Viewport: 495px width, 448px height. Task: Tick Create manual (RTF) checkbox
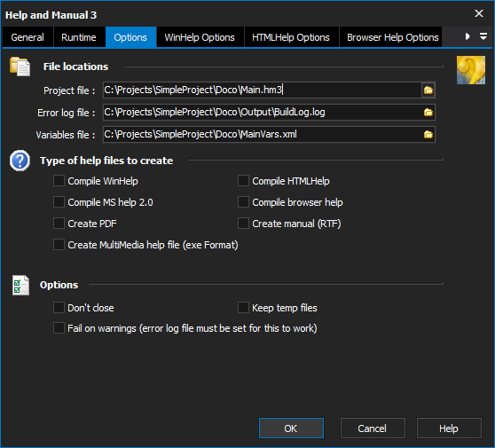click(x=243, y=224)
